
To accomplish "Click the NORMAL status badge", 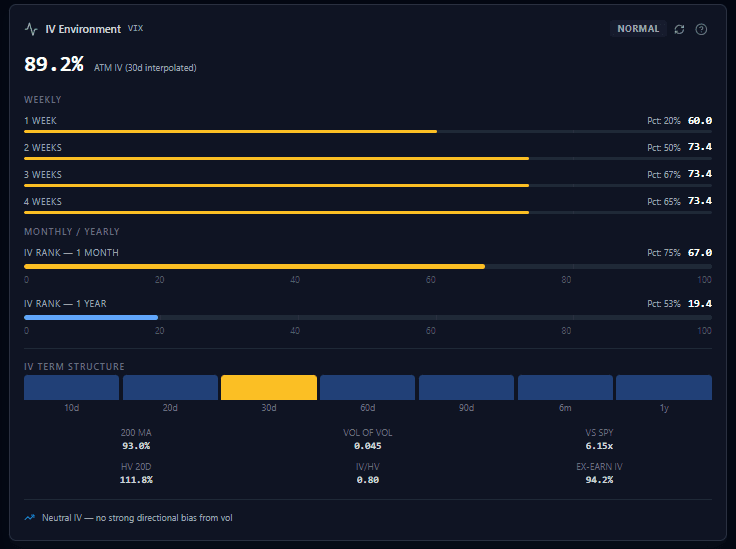I will pos(638,29).
